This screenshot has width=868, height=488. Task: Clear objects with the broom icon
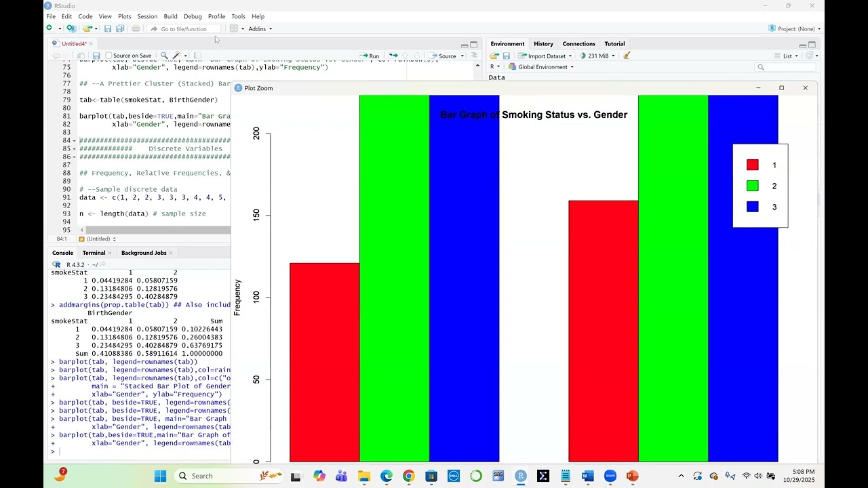[x=627, y=56]
